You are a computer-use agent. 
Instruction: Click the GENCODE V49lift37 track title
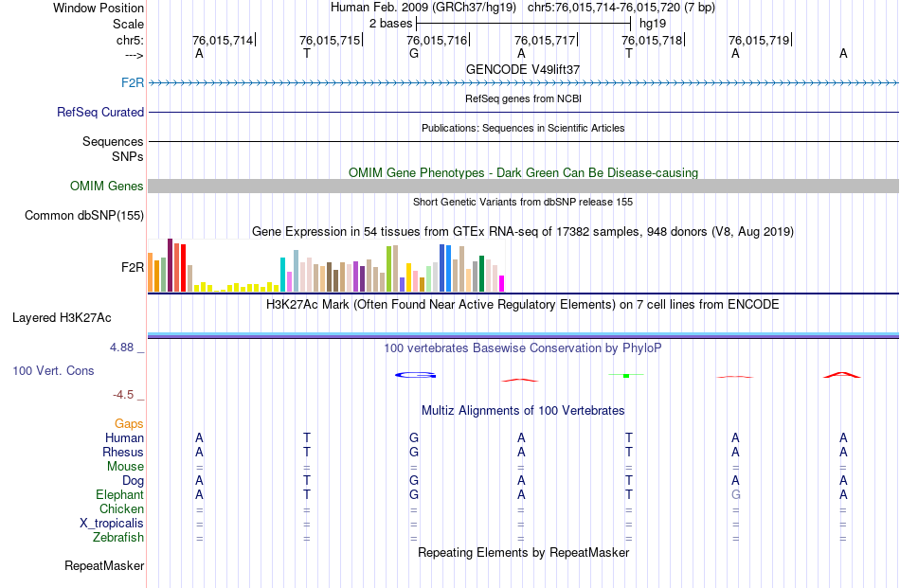pyautogui.click(x=523, y=69)
